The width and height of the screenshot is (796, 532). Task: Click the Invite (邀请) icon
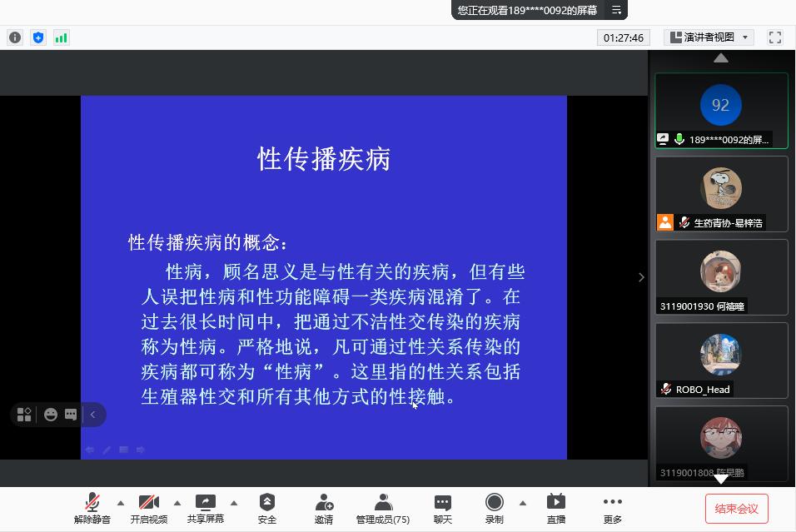tap(324, 508)
